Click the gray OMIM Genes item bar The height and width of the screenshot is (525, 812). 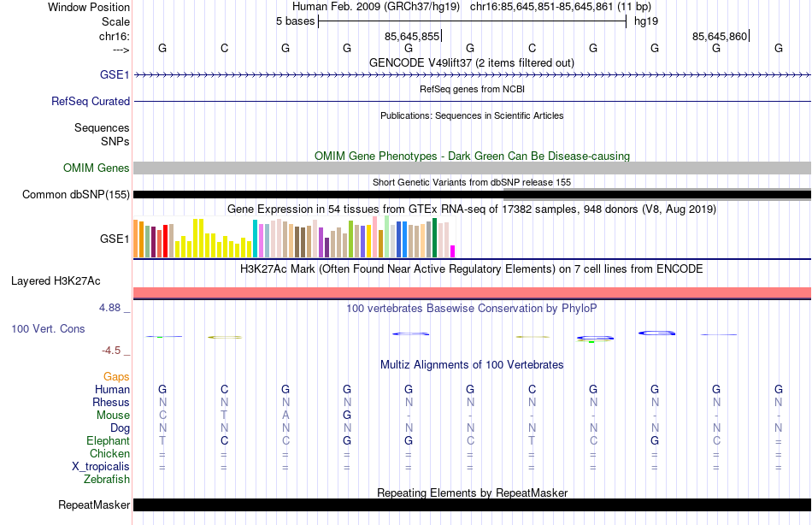(473, 168)
